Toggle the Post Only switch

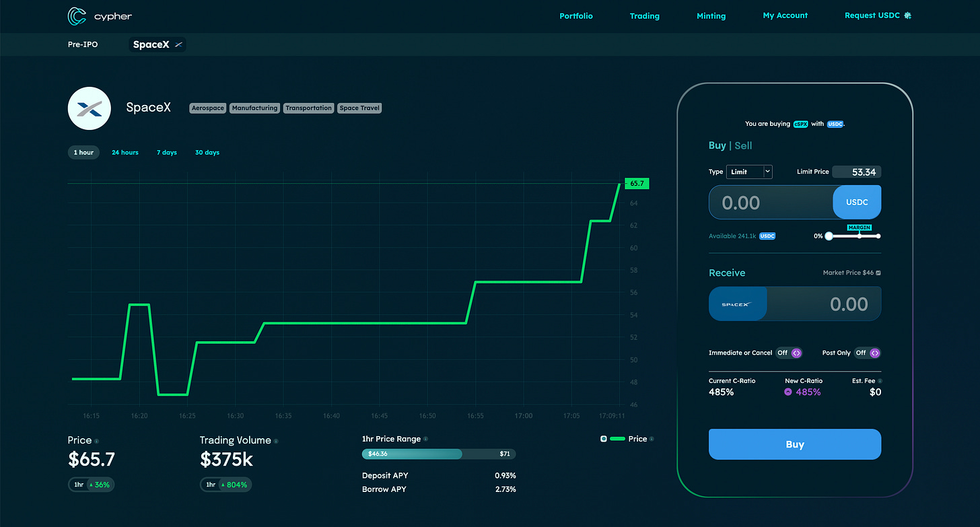point(867,353)
